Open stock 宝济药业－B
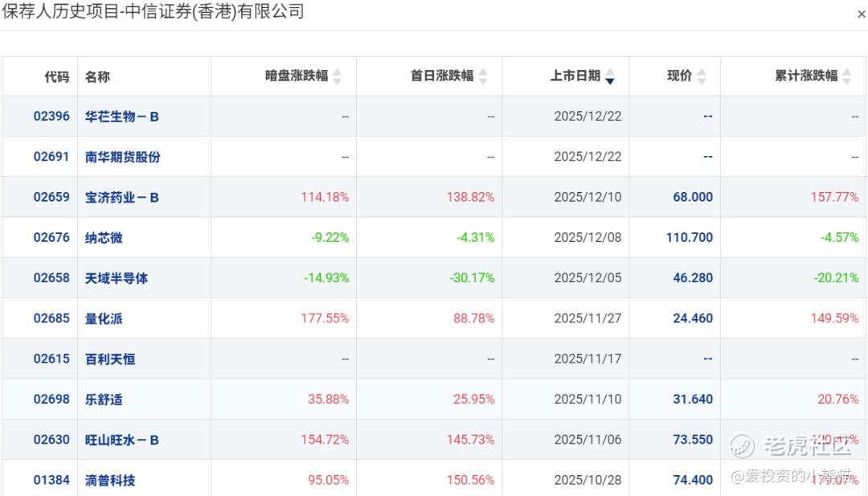Viewport: 868px width, 496px height. (122, 197)
